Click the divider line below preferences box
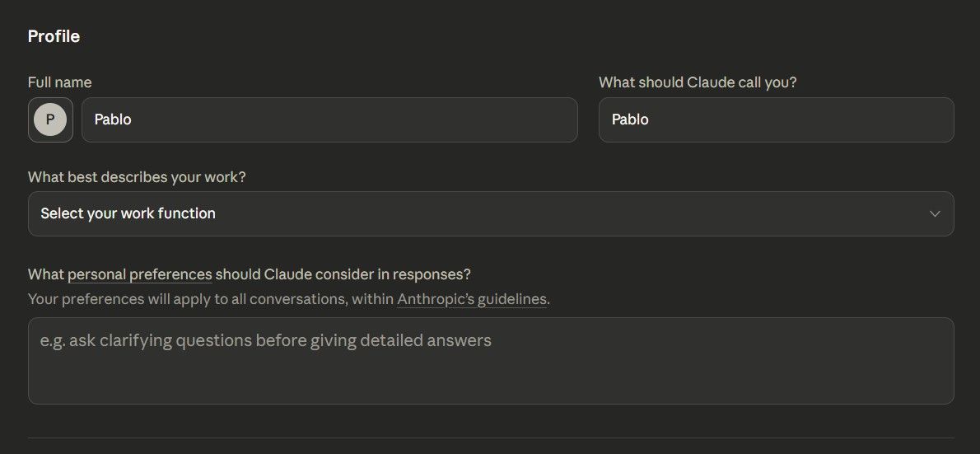The image size is (980, 454). tap(491, 438)
